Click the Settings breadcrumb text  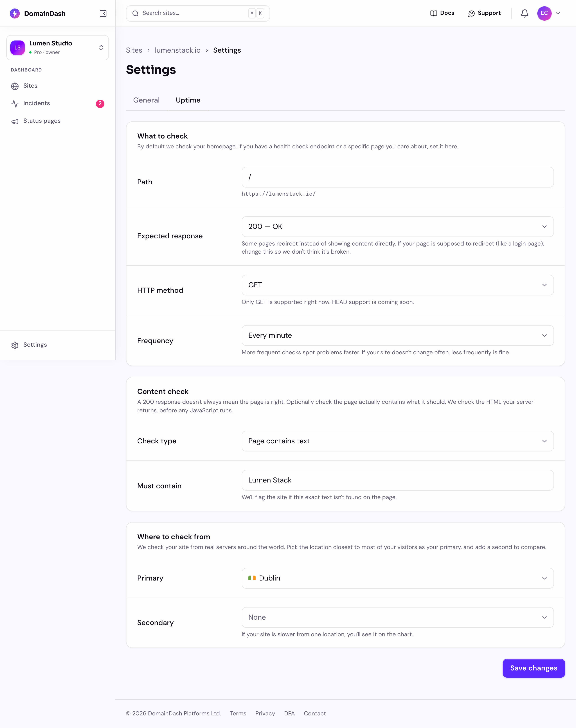point(227,50)
